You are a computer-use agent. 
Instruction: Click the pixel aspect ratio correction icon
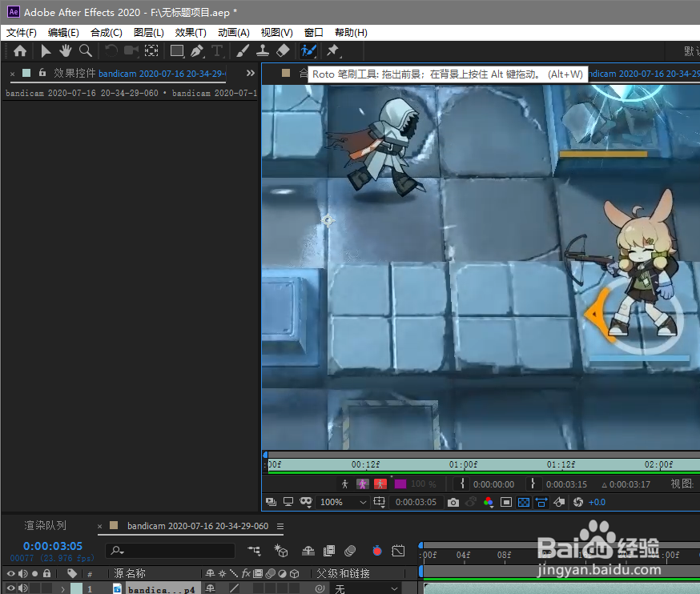[x=541, y=503]
